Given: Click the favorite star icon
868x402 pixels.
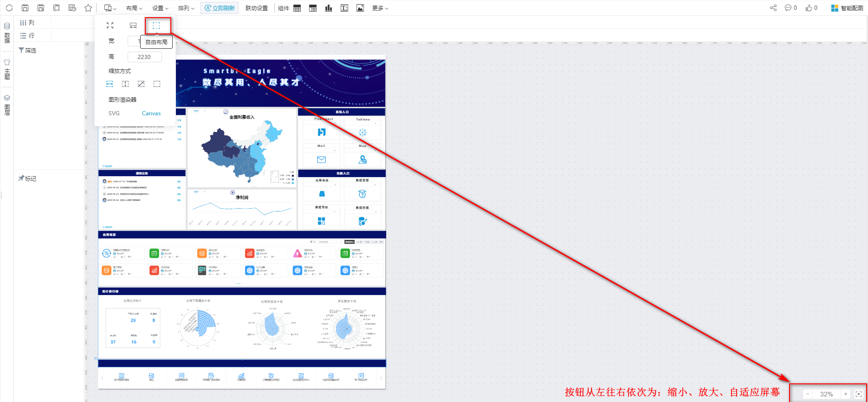Looking at the screenshot, I should click(x=88, y=8).
